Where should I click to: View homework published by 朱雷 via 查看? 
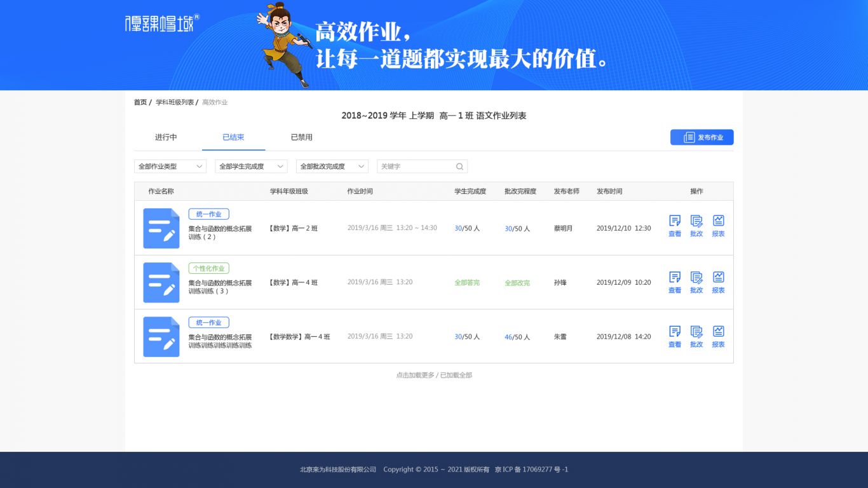(675, 331)
